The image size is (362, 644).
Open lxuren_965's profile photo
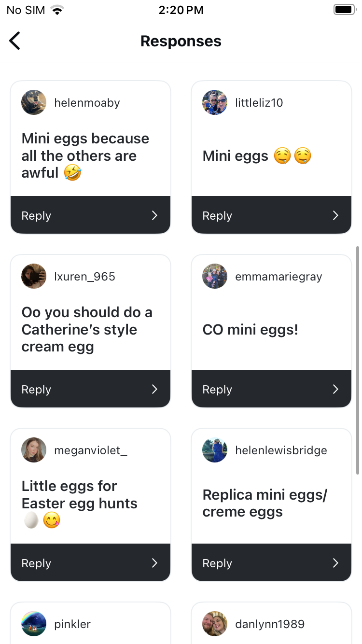[34, 276]
